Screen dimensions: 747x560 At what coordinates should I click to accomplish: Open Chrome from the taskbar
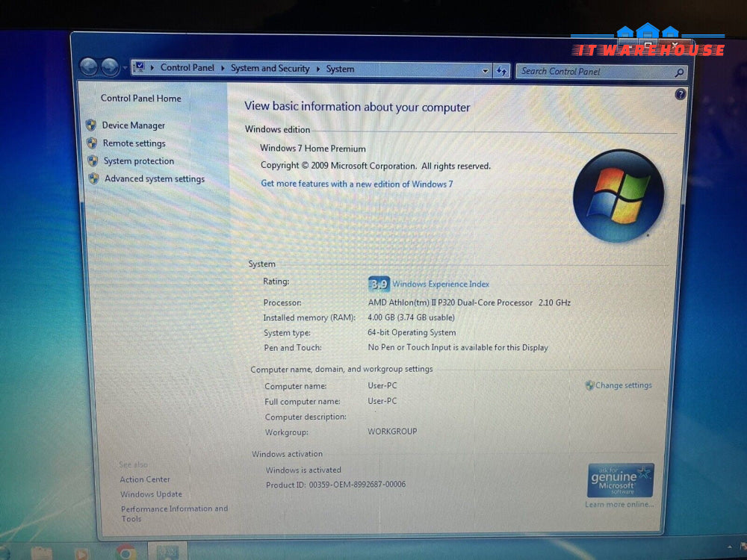pos(125,553)
